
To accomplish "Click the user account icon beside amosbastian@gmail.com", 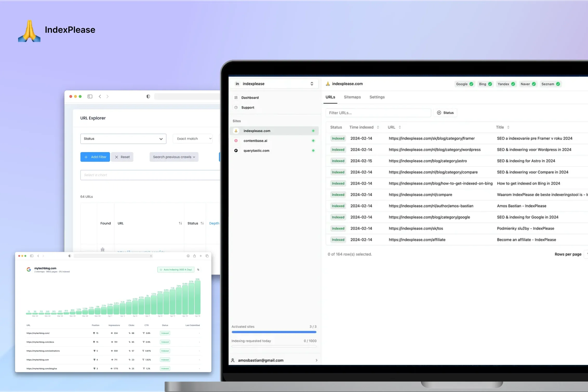I will 233,360.
